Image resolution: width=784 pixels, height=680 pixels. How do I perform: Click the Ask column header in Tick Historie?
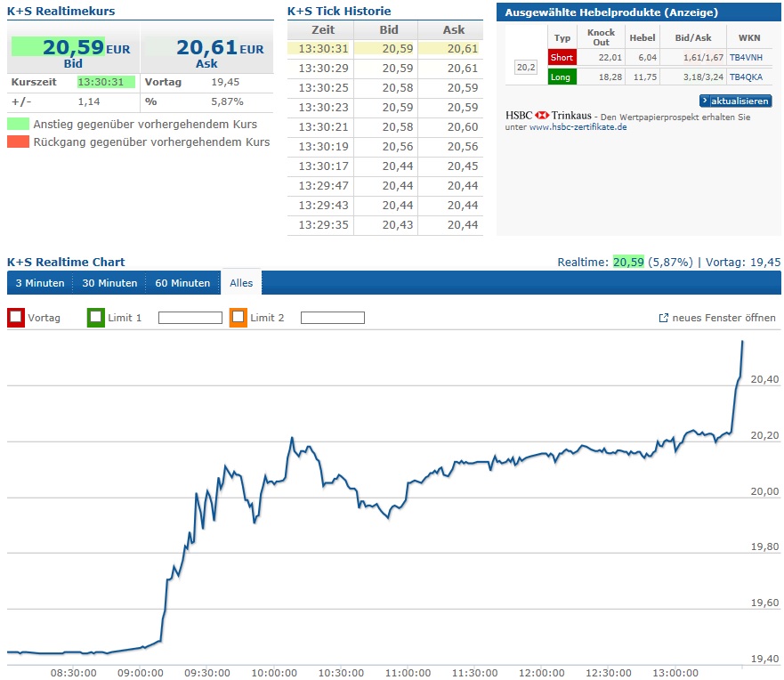tap(454, 30)
